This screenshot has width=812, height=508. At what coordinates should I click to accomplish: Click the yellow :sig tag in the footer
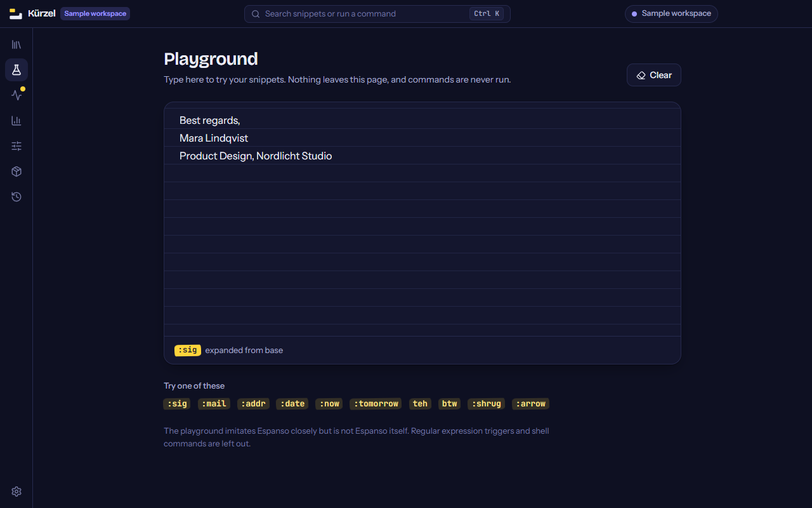[x=188, y=351]
